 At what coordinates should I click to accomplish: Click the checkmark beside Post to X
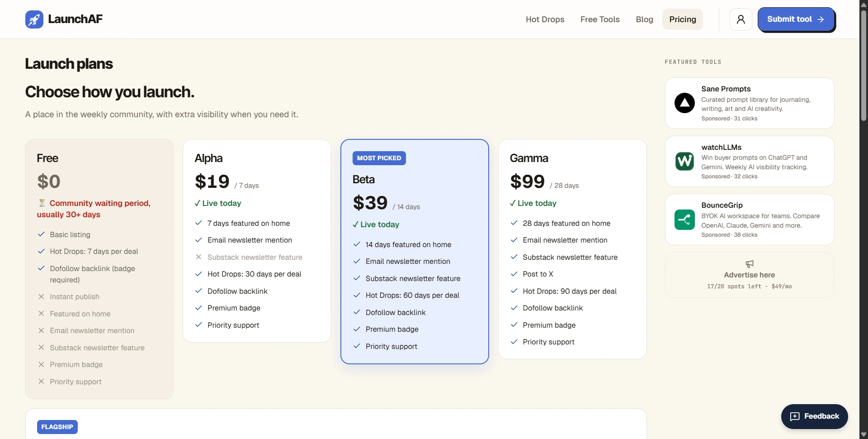[x=514, y=274]
